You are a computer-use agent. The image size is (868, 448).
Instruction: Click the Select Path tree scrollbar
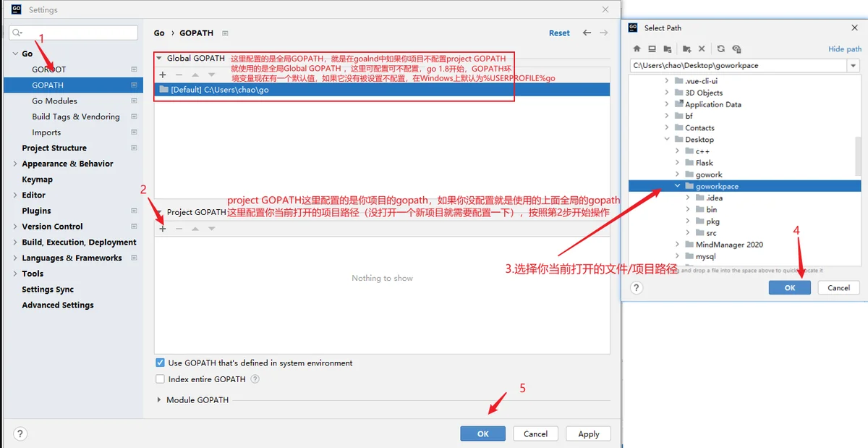coord(858,156)
